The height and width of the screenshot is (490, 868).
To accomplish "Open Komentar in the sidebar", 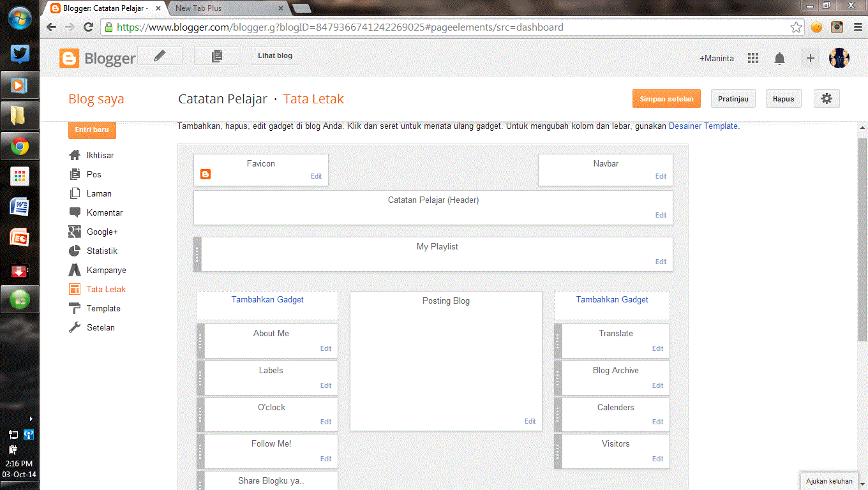I will (105, 212).
